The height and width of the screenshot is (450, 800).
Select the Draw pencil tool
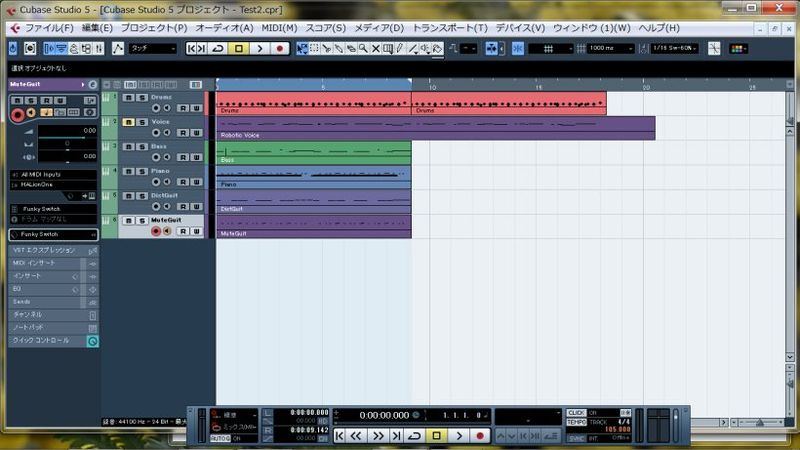point(400,48)
